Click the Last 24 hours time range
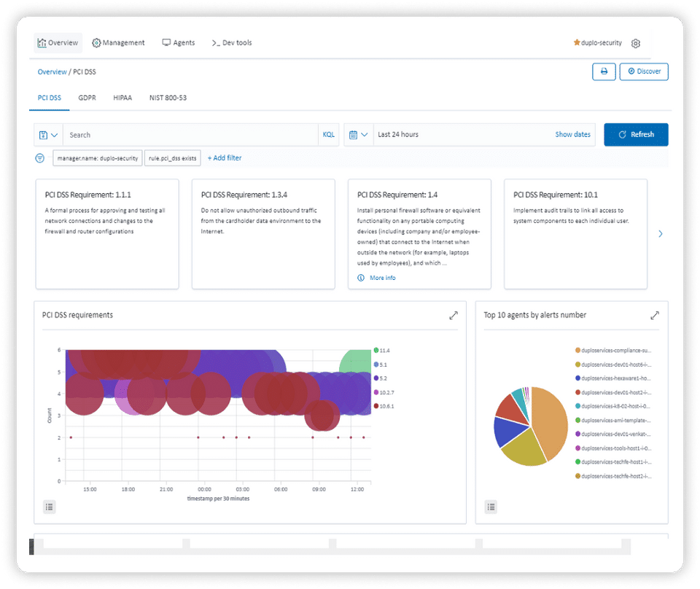The width and height of the screenshot is (700, 589). click(x=398, y=135)
